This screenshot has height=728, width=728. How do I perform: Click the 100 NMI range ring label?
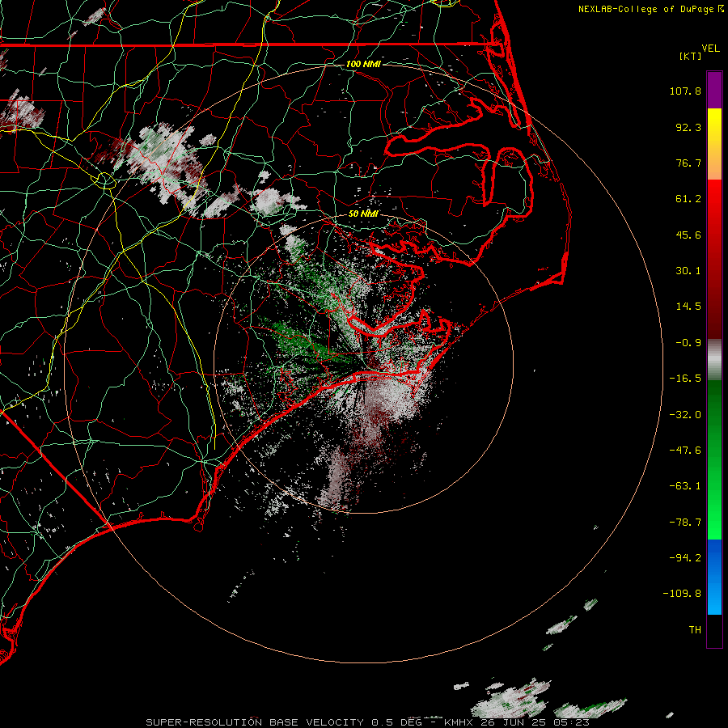363,64
